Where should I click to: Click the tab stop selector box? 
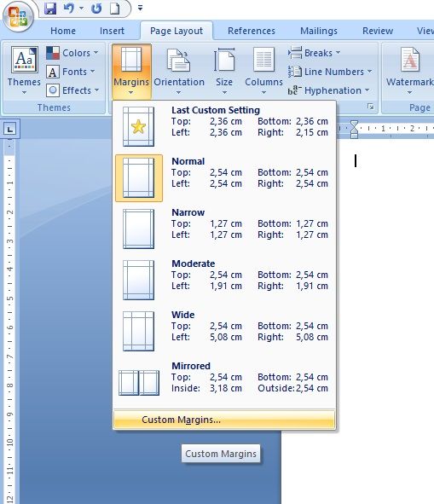(10, 130)
